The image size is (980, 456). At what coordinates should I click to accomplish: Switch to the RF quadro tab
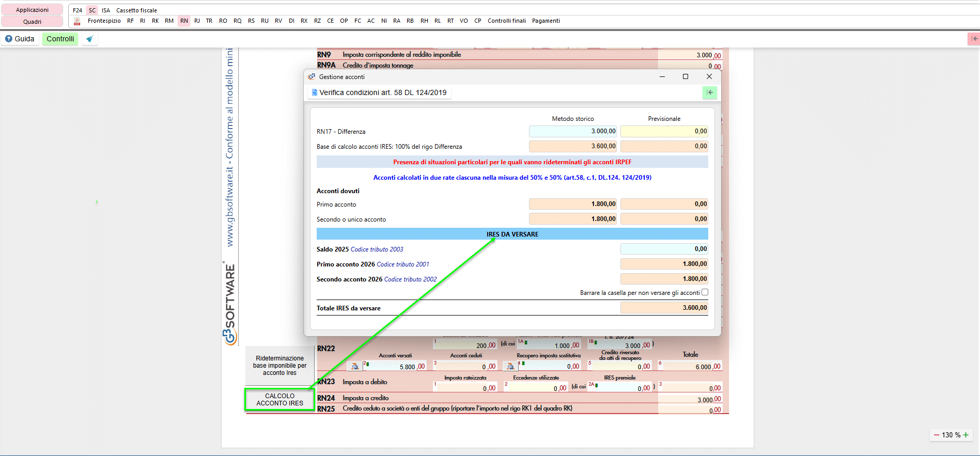click(x=130, y=21)
